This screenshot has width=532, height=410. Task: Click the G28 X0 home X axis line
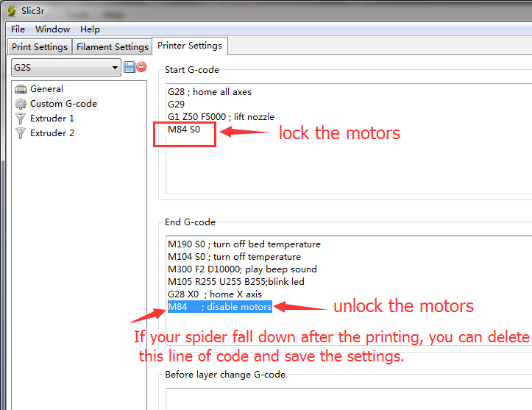click(x=215, y=294)
